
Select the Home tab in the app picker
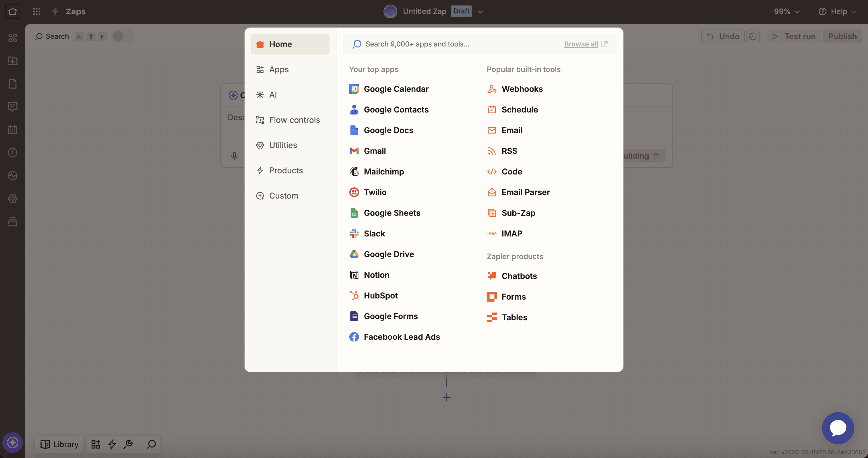click(290, 44)
